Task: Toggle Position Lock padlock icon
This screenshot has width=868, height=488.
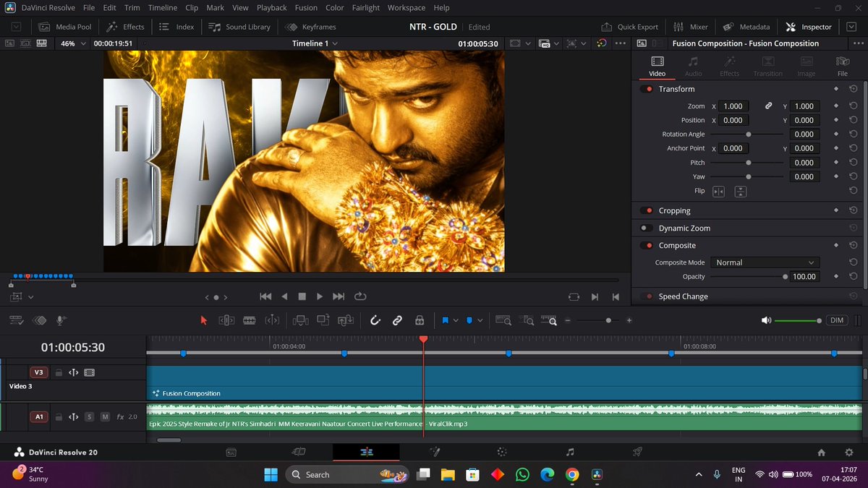Action: click(x=419, y=320)
